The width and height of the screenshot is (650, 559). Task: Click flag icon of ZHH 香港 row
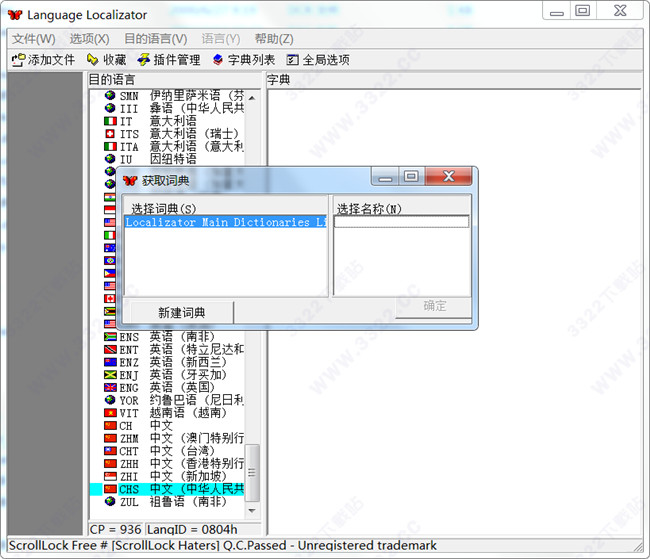coord(110,464)
